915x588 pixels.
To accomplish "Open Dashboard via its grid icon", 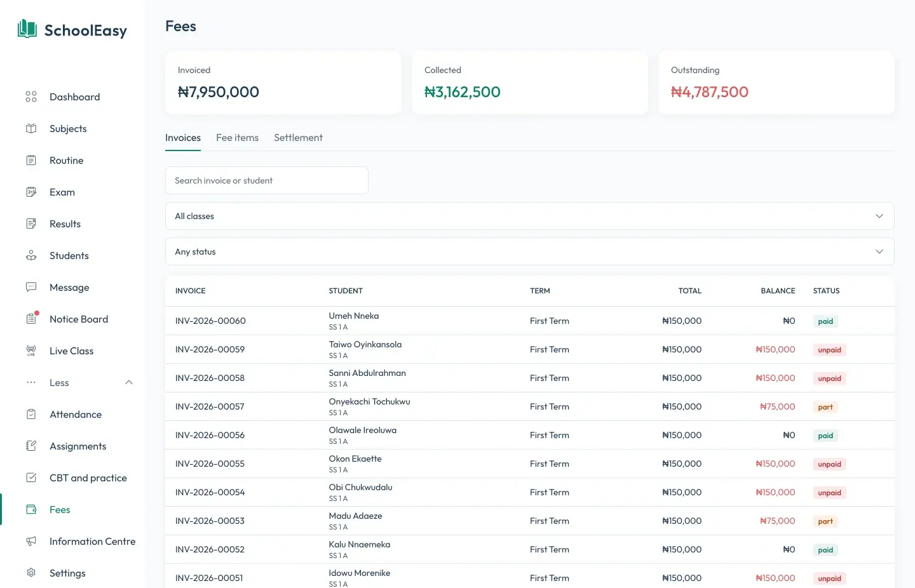I will coord(31,97).
